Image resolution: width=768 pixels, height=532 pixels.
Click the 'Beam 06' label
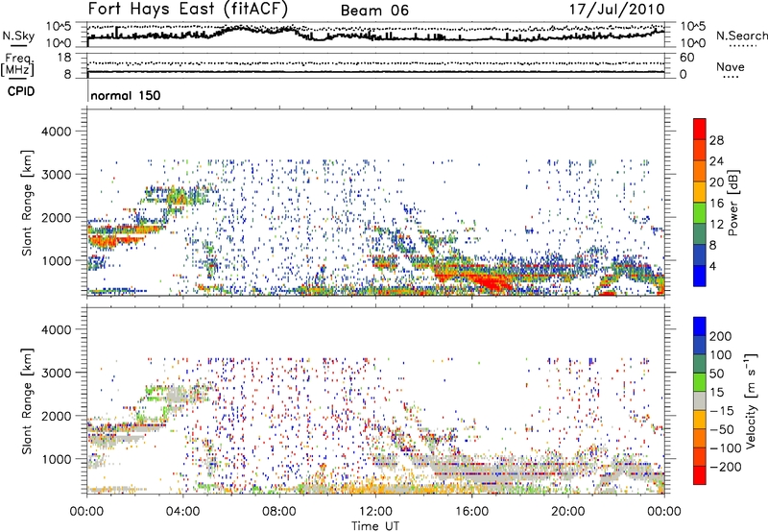[374, 11]
